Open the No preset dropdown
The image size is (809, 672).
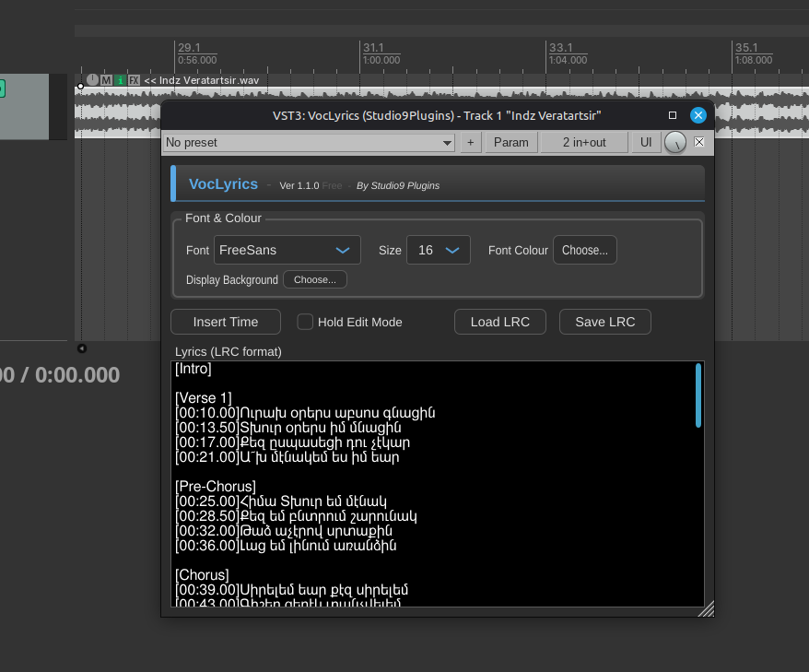point(309,143)
